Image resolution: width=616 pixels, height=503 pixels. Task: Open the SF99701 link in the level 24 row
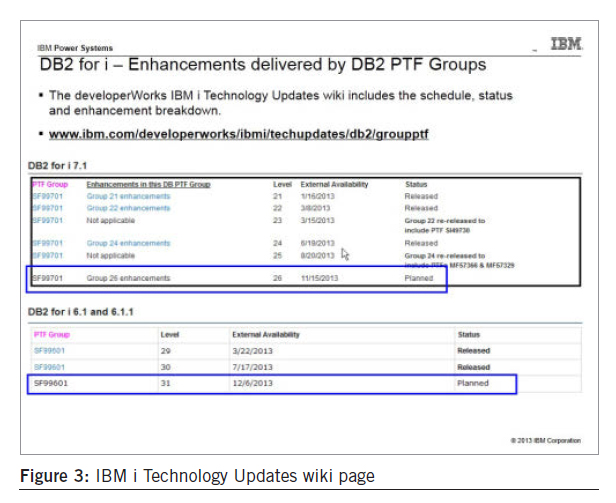pos(48,243)
